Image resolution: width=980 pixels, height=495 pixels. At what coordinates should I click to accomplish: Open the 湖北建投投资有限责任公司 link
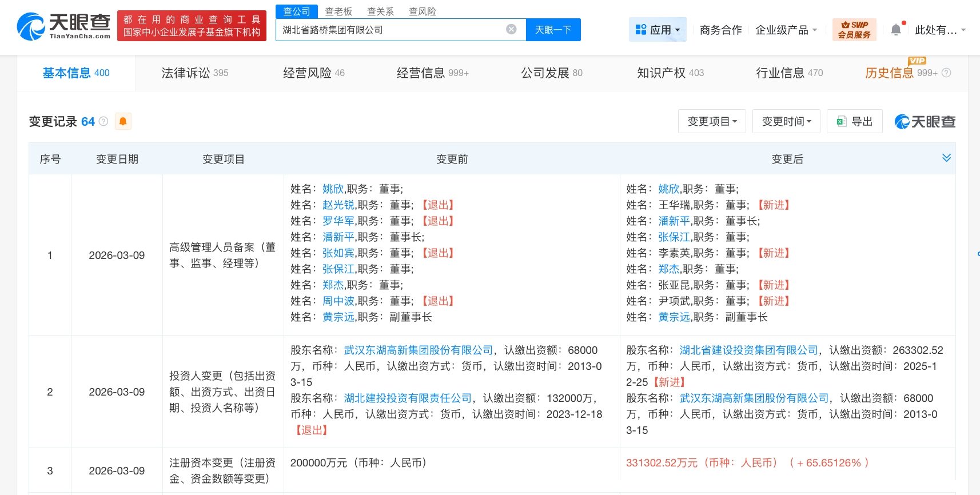click(408, 398)
